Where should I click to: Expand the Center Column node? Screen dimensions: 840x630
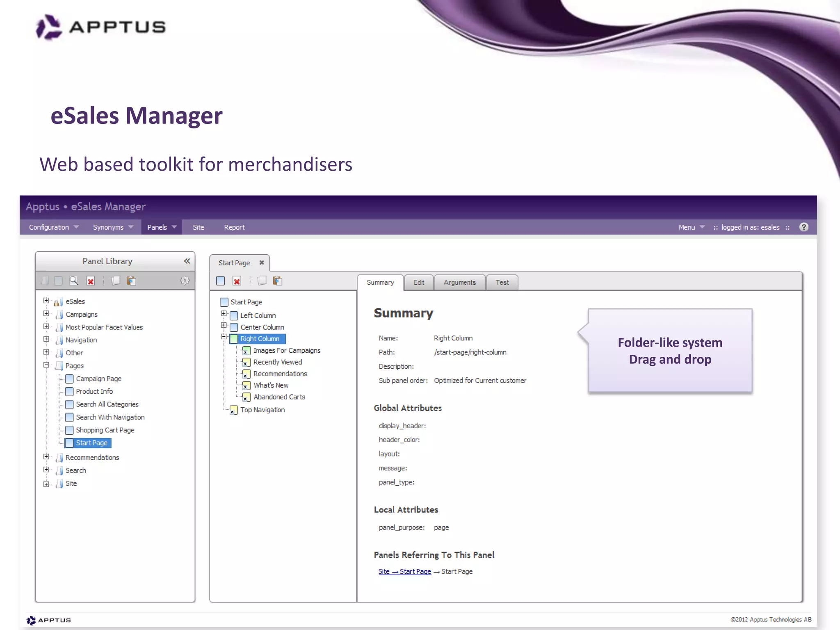224,325
